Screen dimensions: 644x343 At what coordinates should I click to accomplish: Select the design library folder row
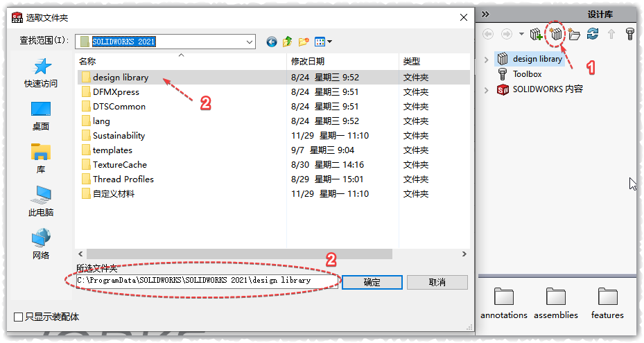274,77
